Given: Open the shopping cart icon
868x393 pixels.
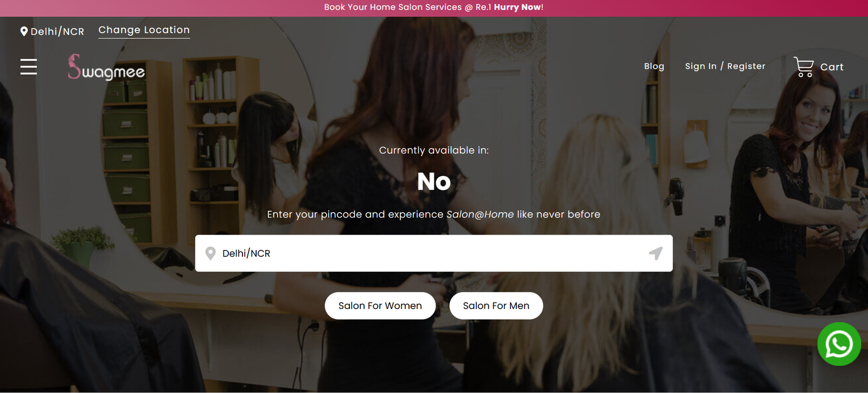Looking at the screenshot, I should point(803,67).
